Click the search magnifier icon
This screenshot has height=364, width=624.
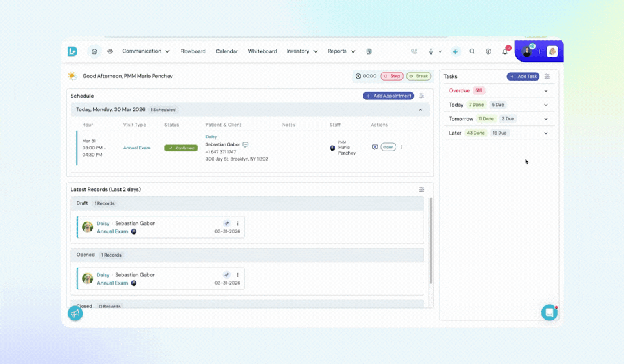473,51
